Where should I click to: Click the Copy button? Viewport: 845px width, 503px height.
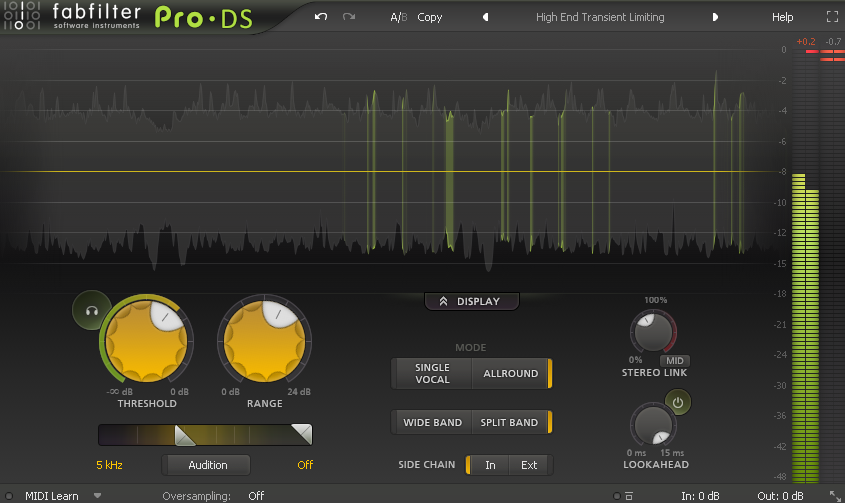430,17
